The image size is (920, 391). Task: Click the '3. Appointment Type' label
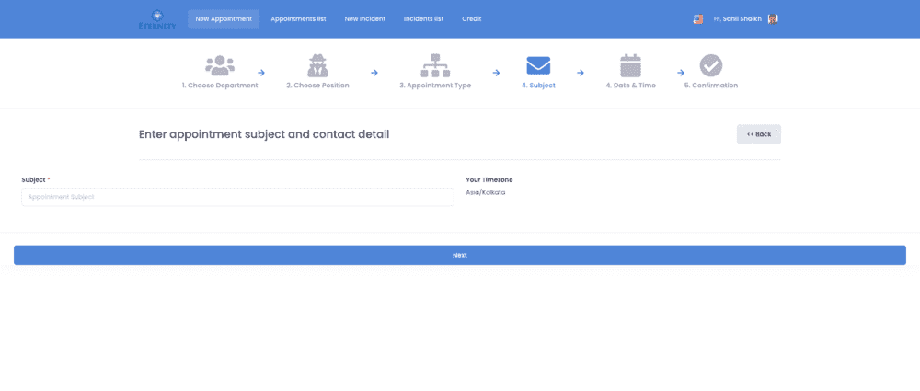[435, 85]
